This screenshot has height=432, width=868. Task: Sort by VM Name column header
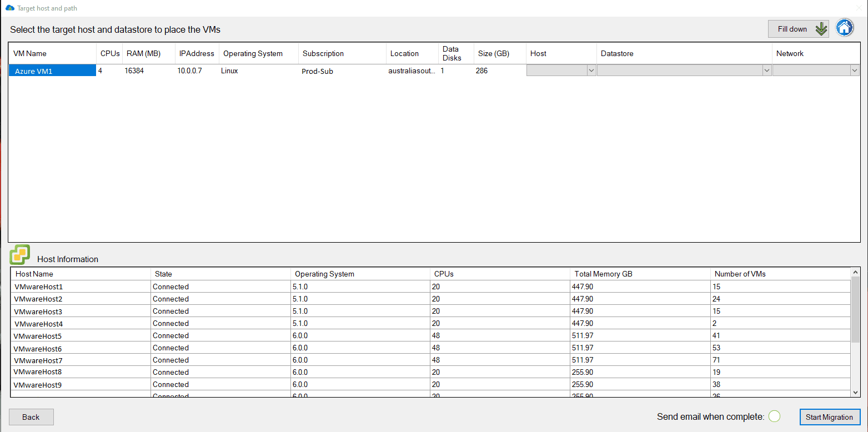(30, 54)
